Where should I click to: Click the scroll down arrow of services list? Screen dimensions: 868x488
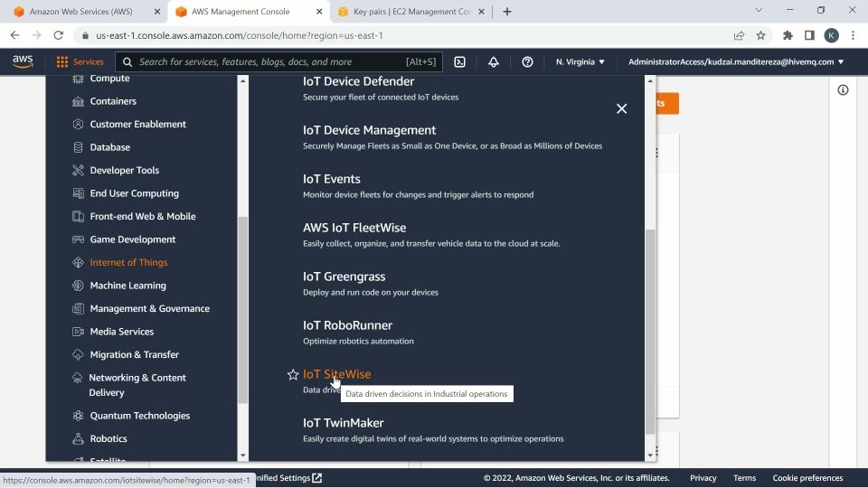tap(650, 455)
